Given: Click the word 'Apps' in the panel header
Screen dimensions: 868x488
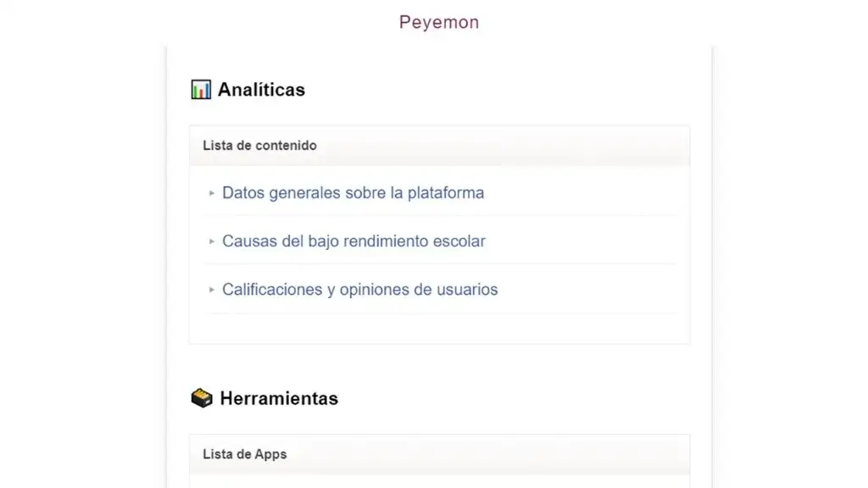Looking at the screenshot, I should pos(270,455).
